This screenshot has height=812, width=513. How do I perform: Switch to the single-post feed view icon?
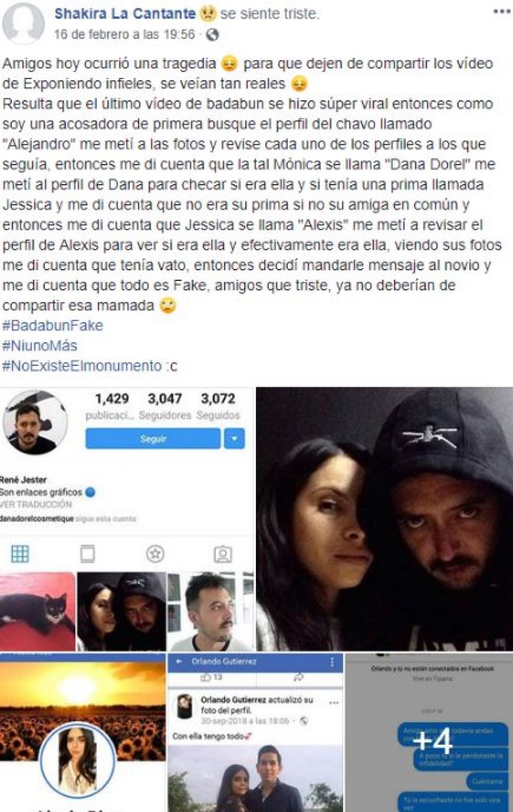pos(87,554)
